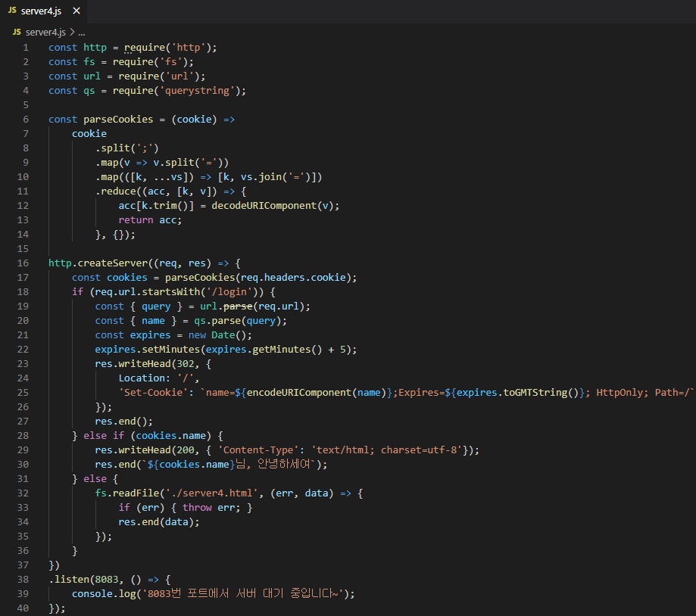Click res.end(data) on line 34
The image size is (696, 616).
click(156, 522)
